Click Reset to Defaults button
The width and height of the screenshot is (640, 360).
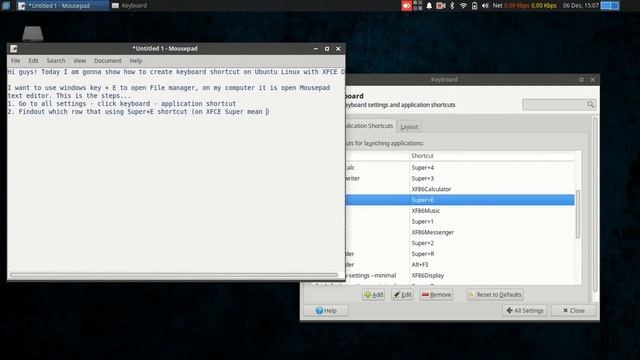click(495, 295)
